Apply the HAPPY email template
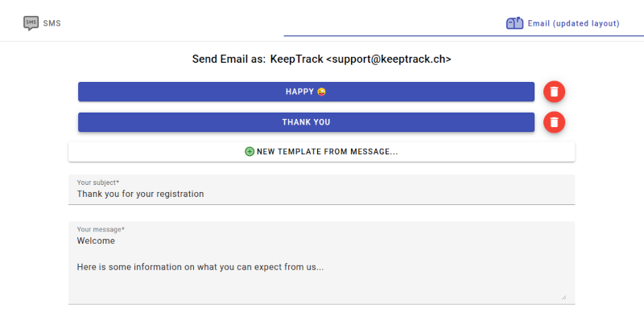 [306, 92]
